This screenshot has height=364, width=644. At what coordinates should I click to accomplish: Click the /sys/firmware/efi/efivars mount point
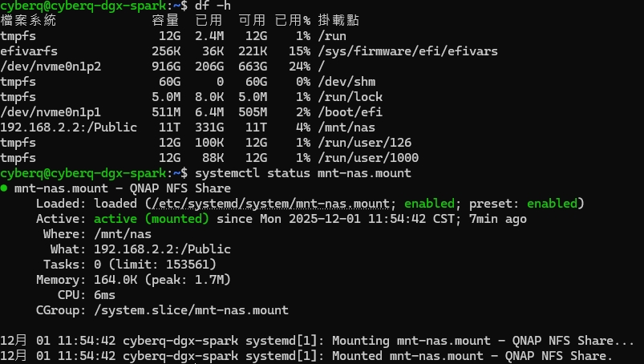(407, 51)
